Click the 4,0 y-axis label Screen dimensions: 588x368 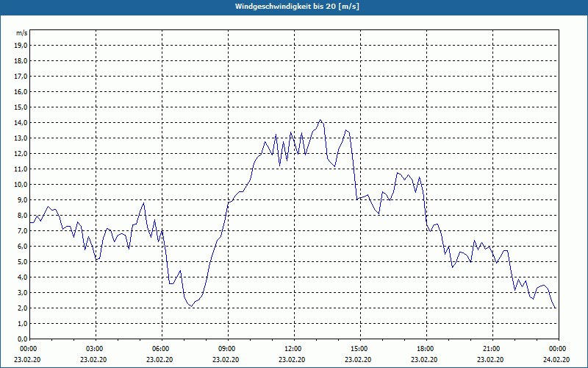pos(23,277)
